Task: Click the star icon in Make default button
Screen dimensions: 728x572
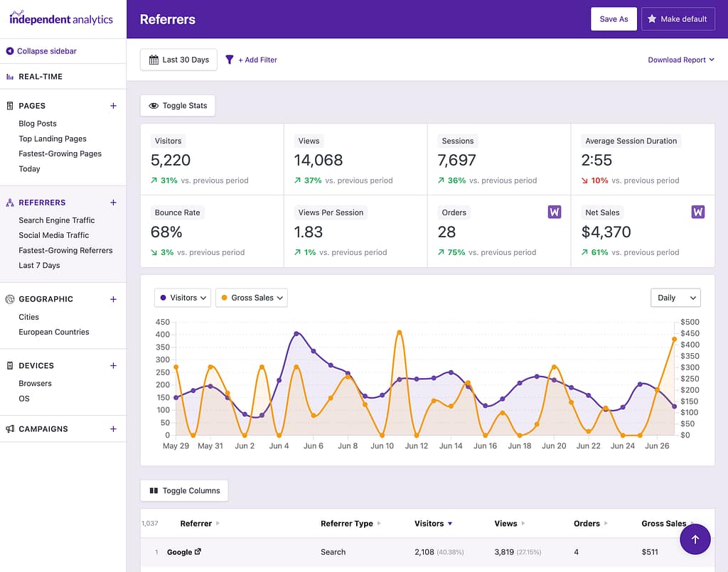Action: point(651,18)
